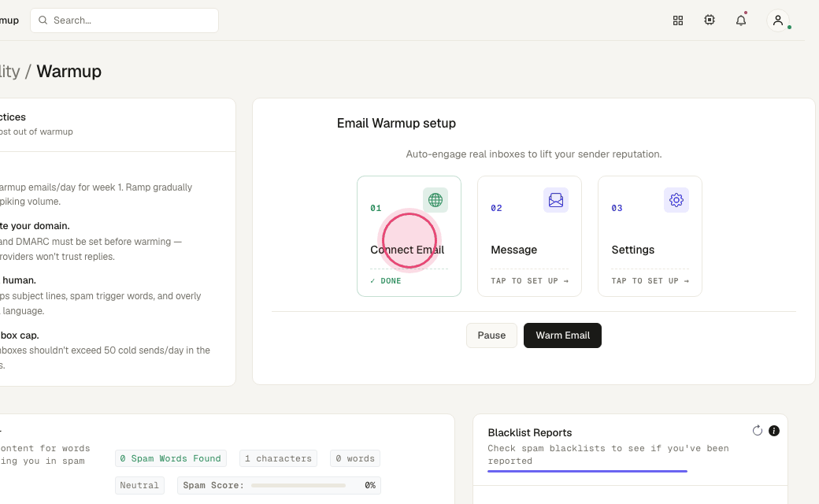This screenshot has width=819, height=504.
Task: Click the globe icon on Connect Email card
Action: click(435, 200)
